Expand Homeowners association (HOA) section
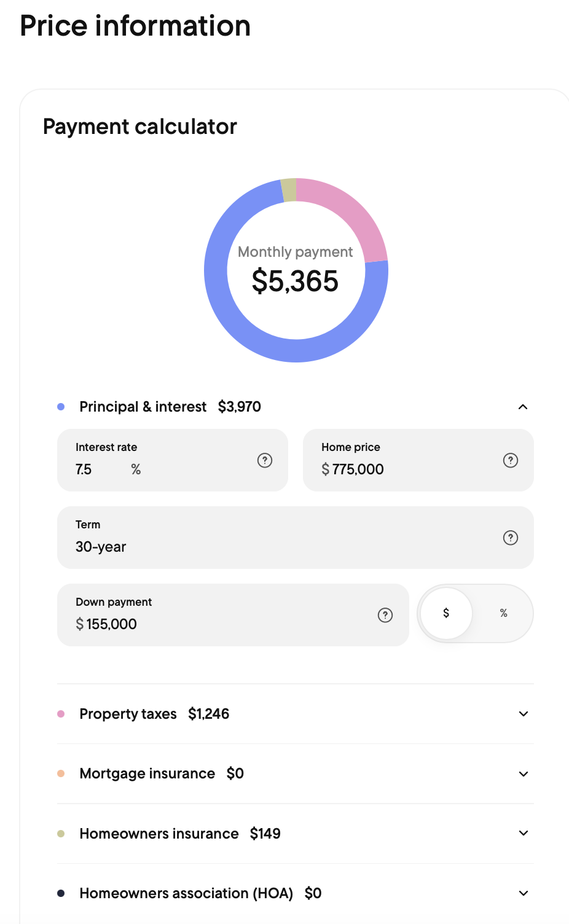Screen dimensions: 569x924 click(523, 893)
